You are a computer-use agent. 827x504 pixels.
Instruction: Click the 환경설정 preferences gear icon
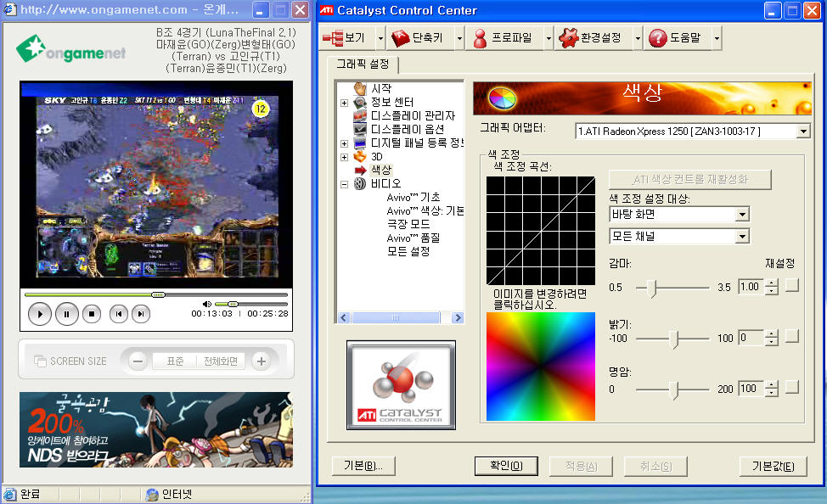569,38
